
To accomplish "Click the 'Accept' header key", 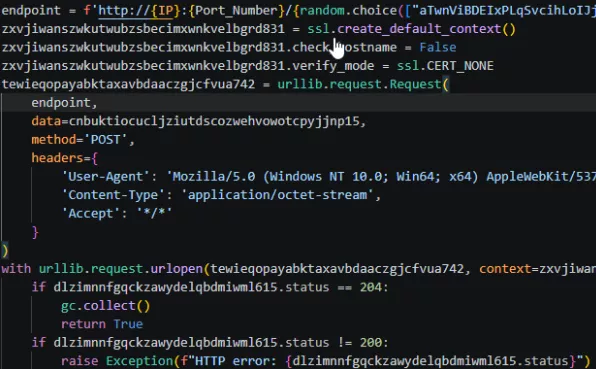I will tap(91, 213).
